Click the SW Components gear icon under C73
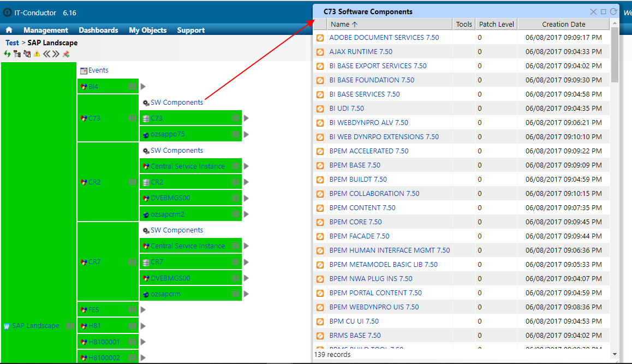 [145, 102]
